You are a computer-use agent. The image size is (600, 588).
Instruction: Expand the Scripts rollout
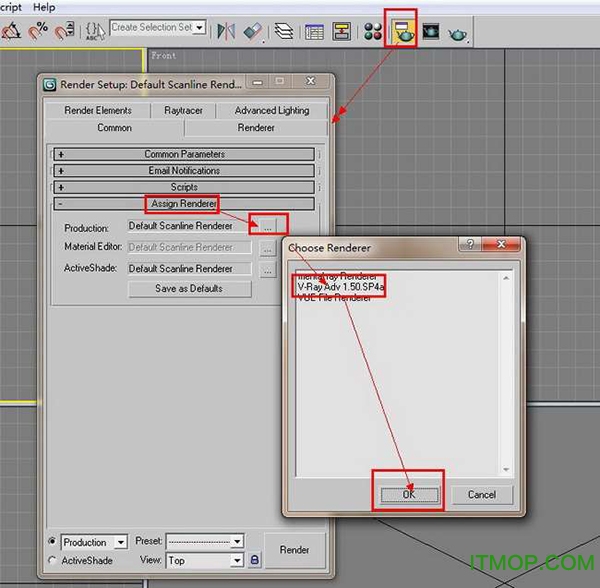click(184, 187)
